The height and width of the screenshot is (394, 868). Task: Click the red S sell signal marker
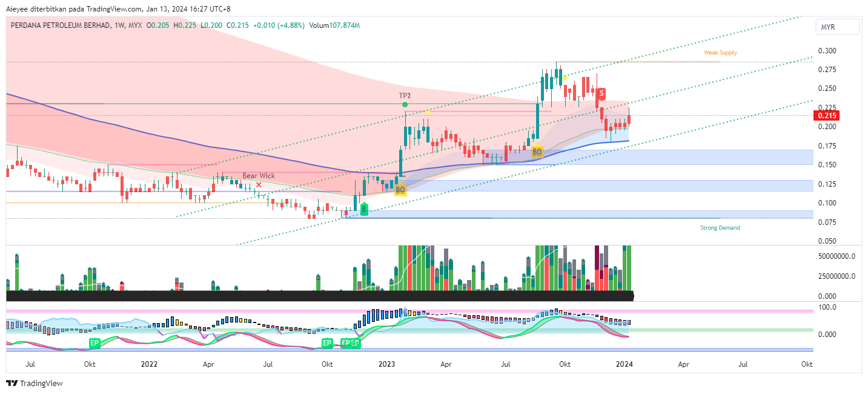601,93
